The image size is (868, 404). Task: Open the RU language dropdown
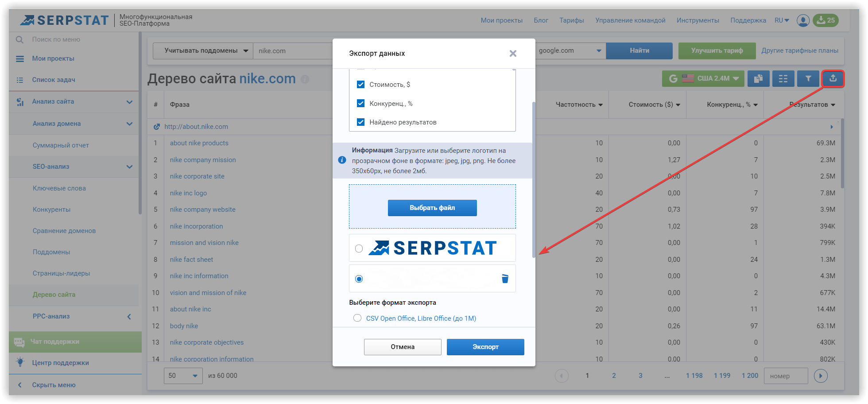point(782,20)
